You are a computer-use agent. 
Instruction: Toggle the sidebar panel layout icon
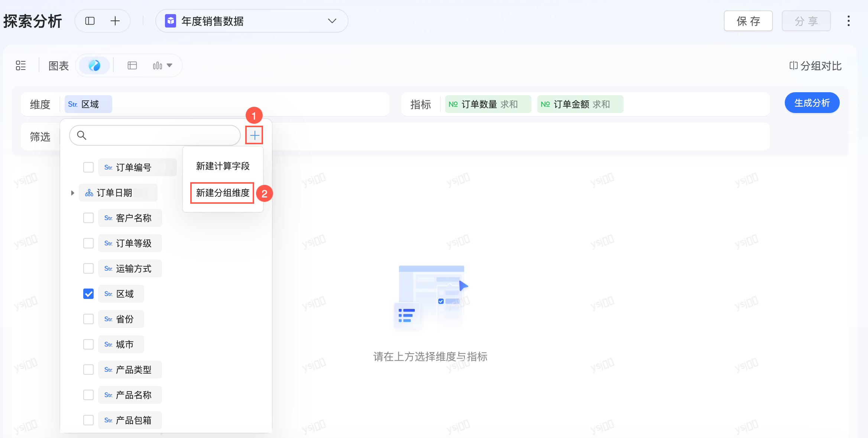point(90,21)
